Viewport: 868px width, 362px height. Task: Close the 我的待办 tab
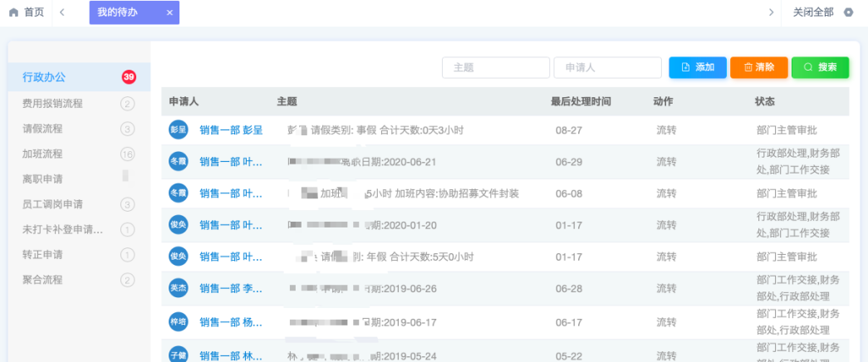click(169, 12)
